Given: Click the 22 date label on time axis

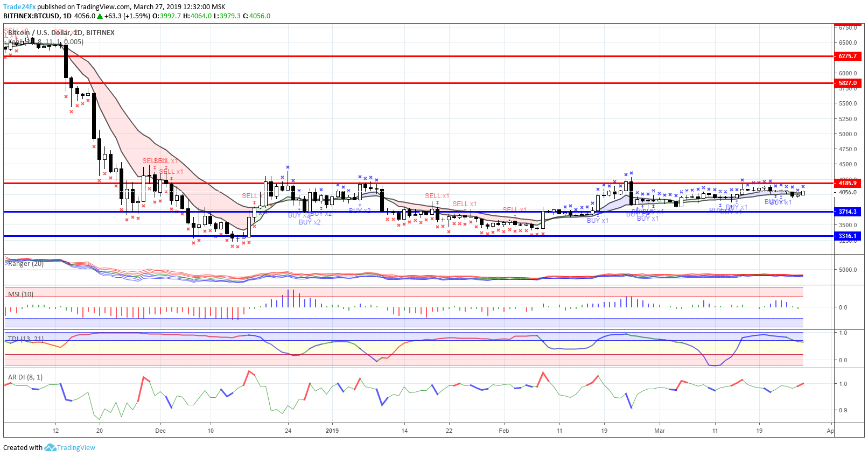Looking at the screenshot, I should click(x=449, y=431).
